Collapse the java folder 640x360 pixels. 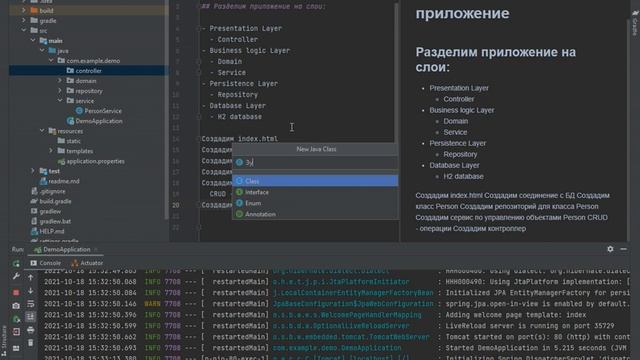tap(42, 51)
